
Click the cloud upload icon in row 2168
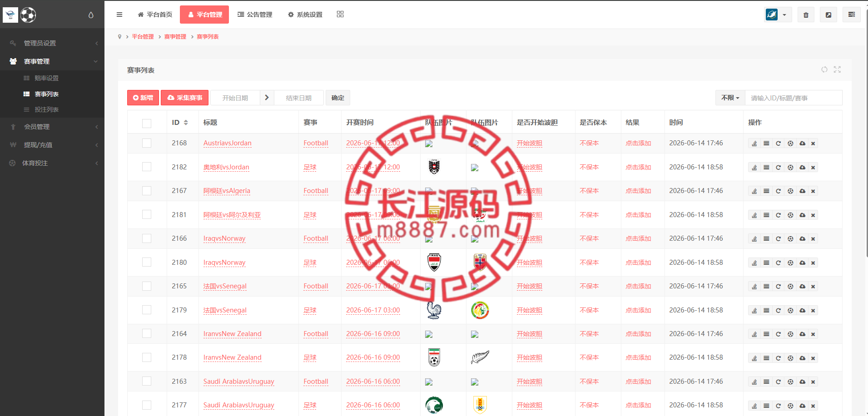(803, 144)
